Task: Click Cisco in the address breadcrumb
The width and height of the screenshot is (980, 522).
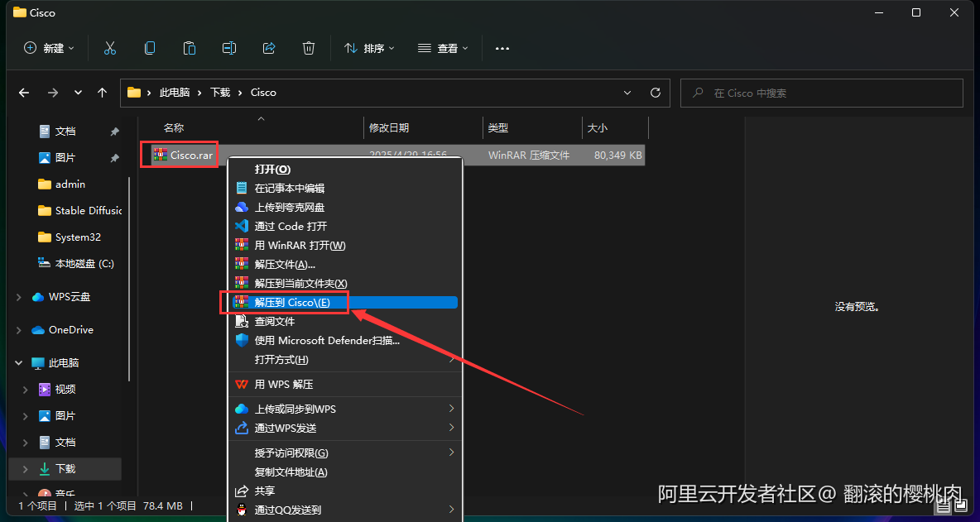Action: pos(263,93)
